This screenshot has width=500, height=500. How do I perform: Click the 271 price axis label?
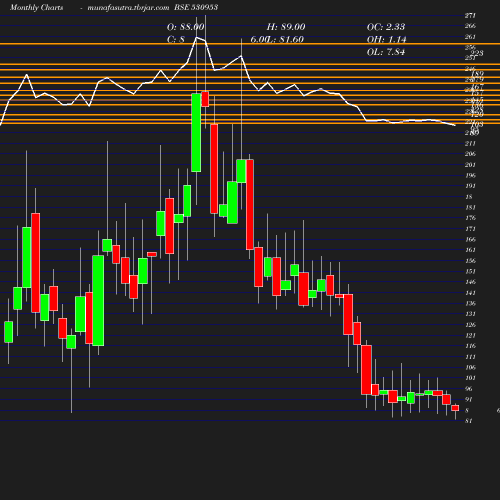pyautogui.click(x=470, y=15)
